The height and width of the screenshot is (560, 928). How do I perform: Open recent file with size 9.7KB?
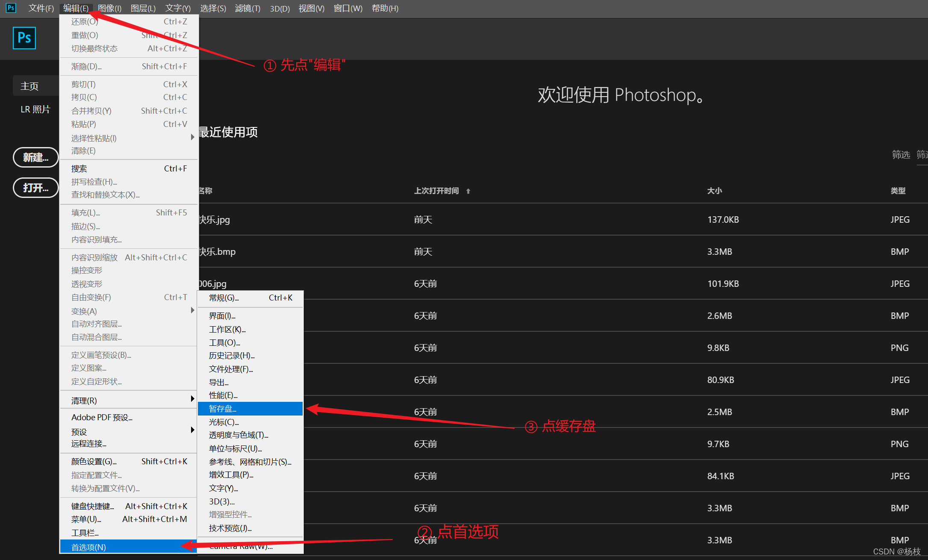616,444
